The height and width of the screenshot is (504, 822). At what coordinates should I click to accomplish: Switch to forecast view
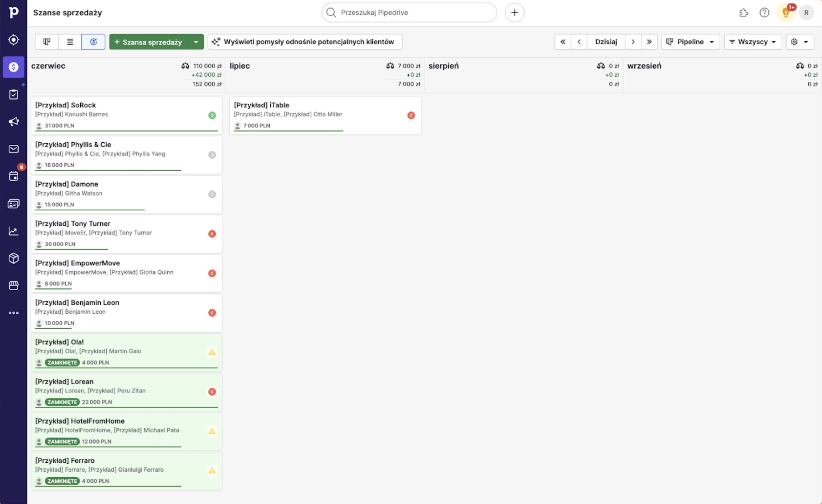(93, 42)
